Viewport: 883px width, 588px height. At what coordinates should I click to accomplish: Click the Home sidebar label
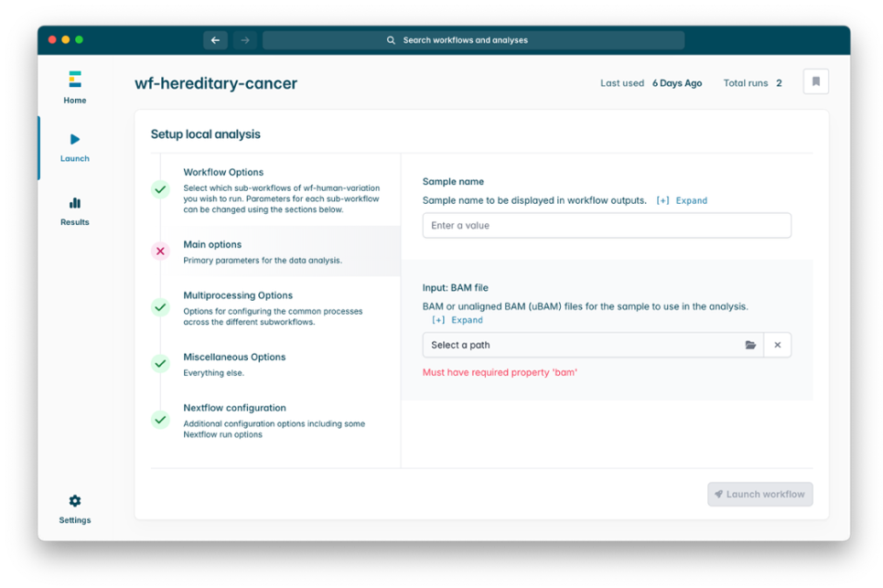pos(75,101)
